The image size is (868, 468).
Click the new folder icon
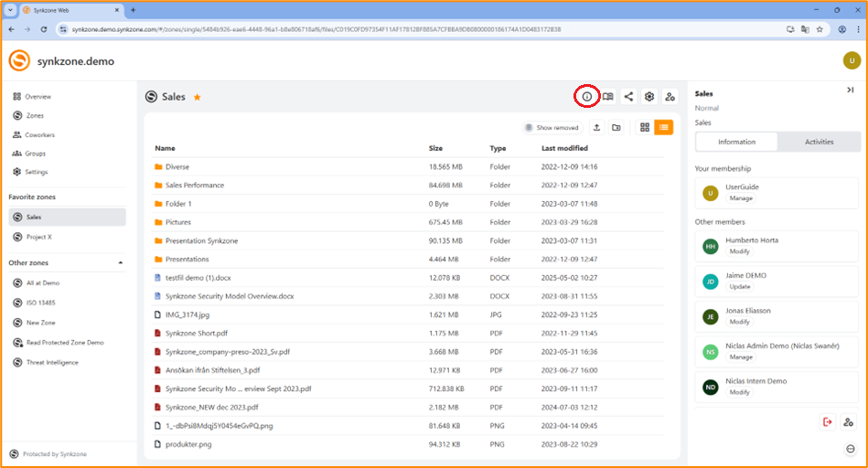(616, 128)
